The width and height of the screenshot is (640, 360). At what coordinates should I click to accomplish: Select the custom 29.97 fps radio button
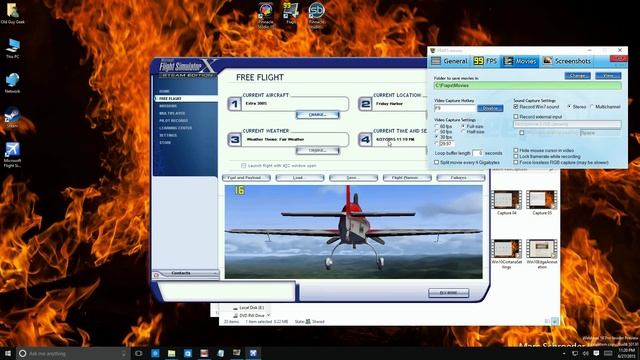tap(437, 144)
